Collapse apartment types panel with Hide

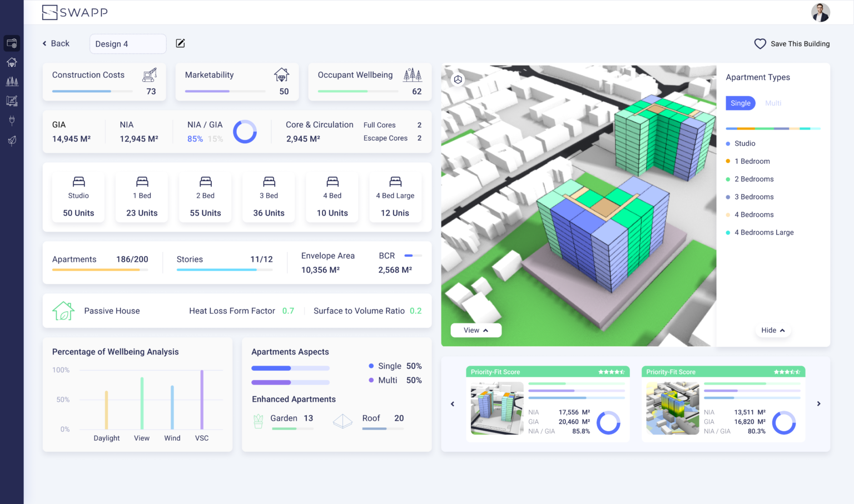tap(773, 330)
